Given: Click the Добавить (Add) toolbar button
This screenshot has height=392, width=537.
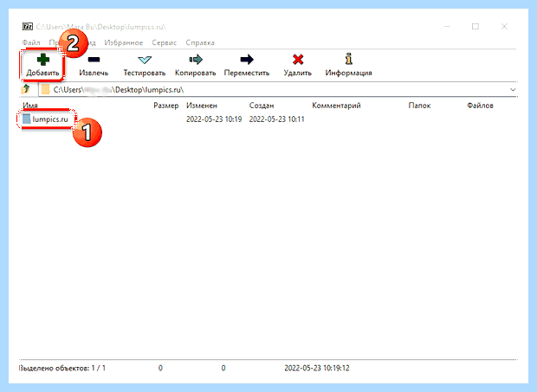Looking at the screenshot, I should pyautogui.click(x=42, y=65).
